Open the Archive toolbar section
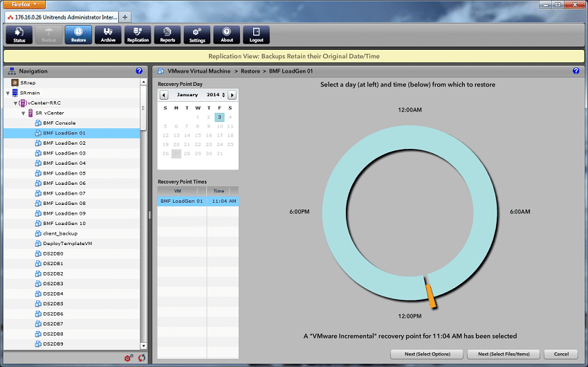 coord(108,35)
